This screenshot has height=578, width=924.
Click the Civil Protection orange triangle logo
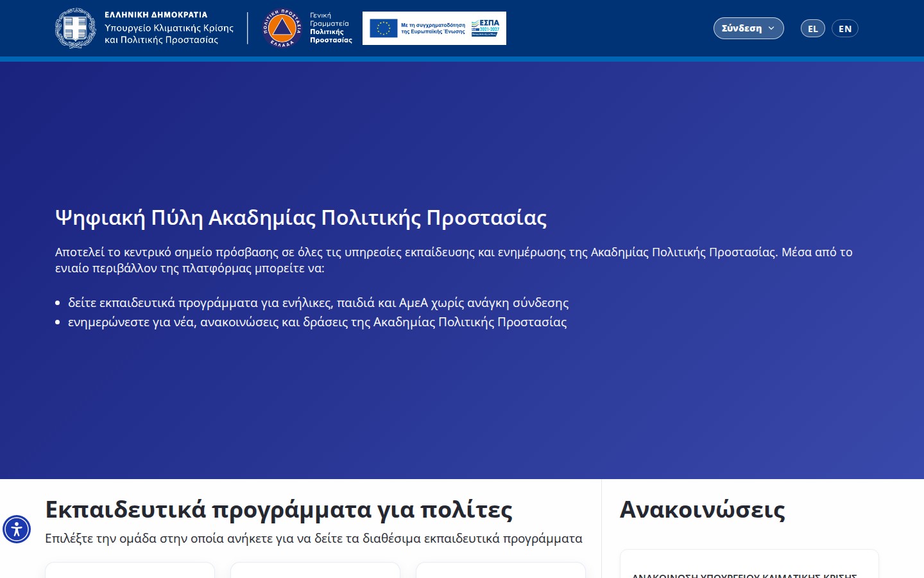pyautogui.click(x=282, y=28)
